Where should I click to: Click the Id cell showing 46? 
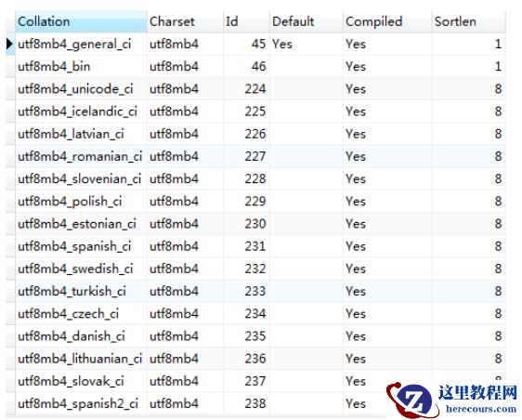pyautogui.click(x=246, y=66)
